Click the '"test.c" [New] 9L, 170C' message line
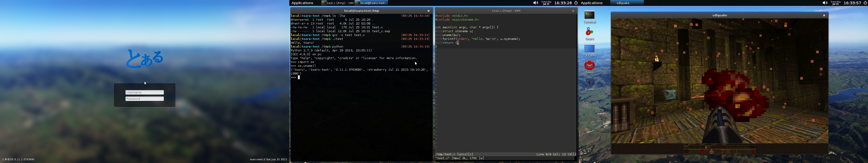 [x=460, y=158]
